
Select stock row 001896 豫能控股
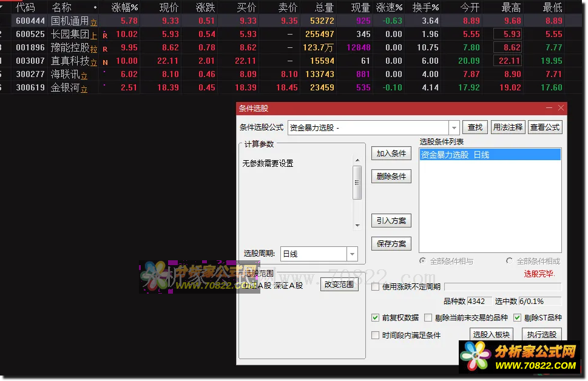[291, 47]
